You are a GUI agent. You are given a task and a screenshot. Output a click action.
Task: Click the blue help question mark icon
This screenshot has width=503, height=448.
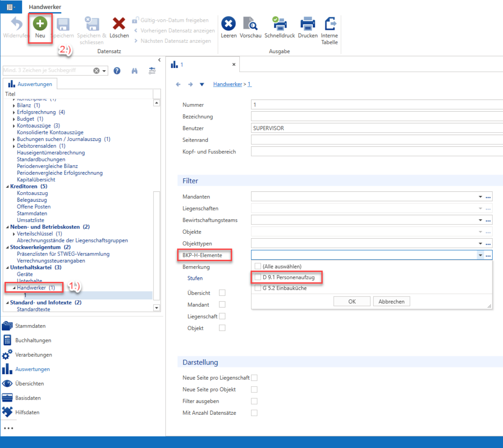pos(117,71)
